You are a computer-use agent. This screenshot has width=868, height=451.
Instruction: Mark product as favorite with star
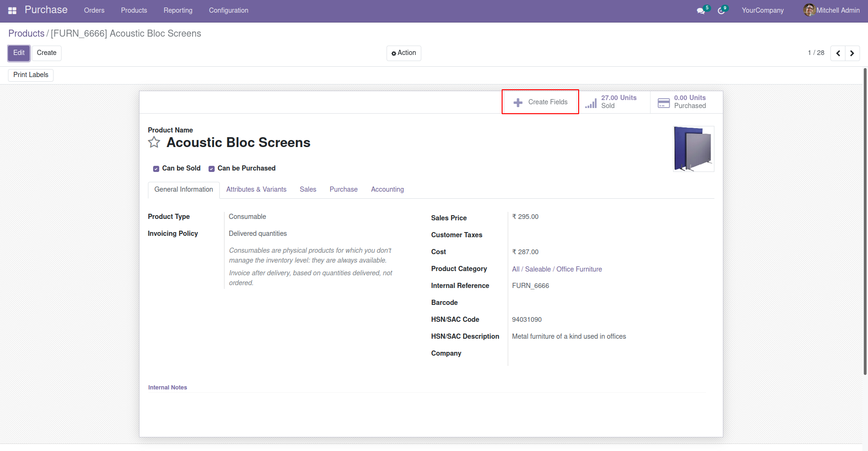[154, 142]
